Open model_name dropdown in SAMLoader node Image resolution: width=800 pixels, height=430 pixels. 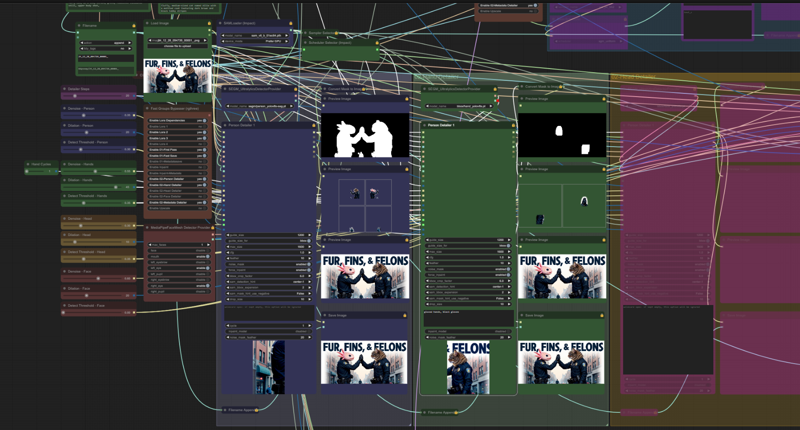(255, 36)
